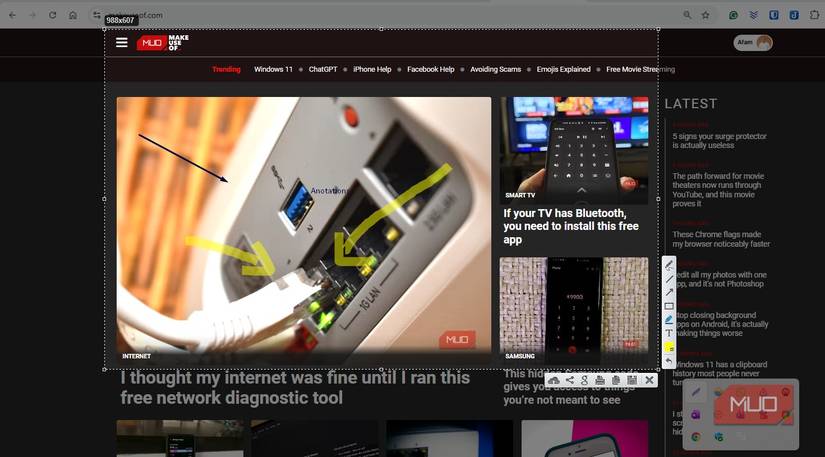
Task: Open the yellow color picker swatch
Action: pyautogui.click(x=669, y=347)
